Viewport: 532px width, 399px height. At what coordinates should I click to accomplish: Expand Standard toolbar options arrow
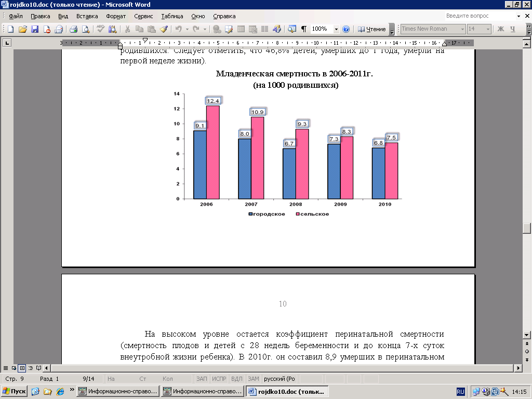[x=392, y=29]
